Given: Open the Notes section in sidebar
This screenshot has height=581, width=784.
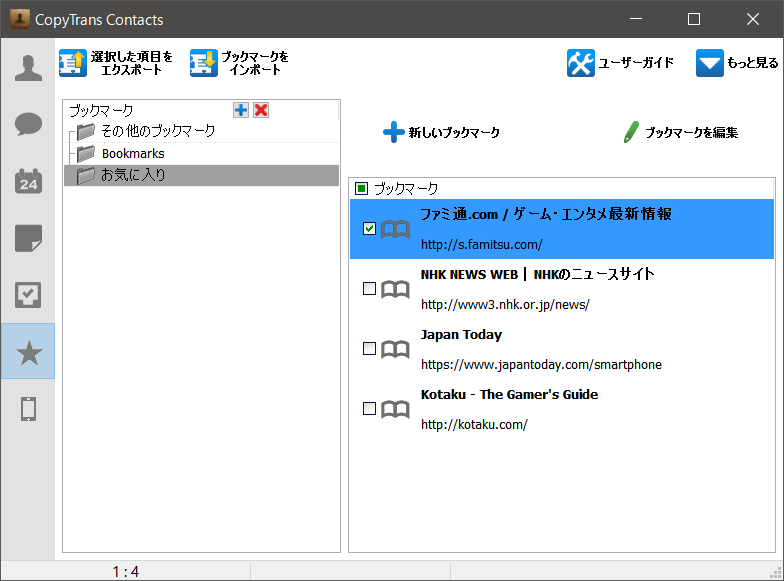Looking at the screenshot, I should coord(28,238).
